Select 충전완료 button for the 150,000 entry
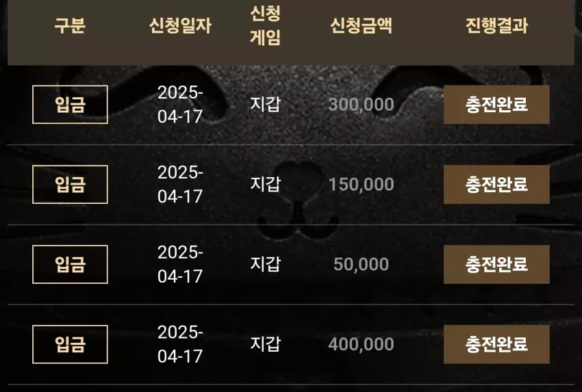The image size is (582, 392). 496,184
